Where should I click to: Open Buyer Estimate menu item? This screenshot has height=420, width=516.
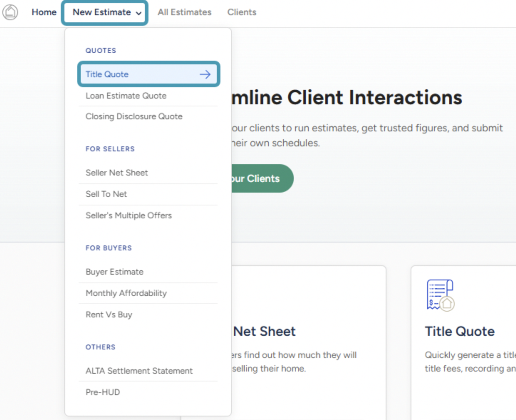[x=115, y=272]
